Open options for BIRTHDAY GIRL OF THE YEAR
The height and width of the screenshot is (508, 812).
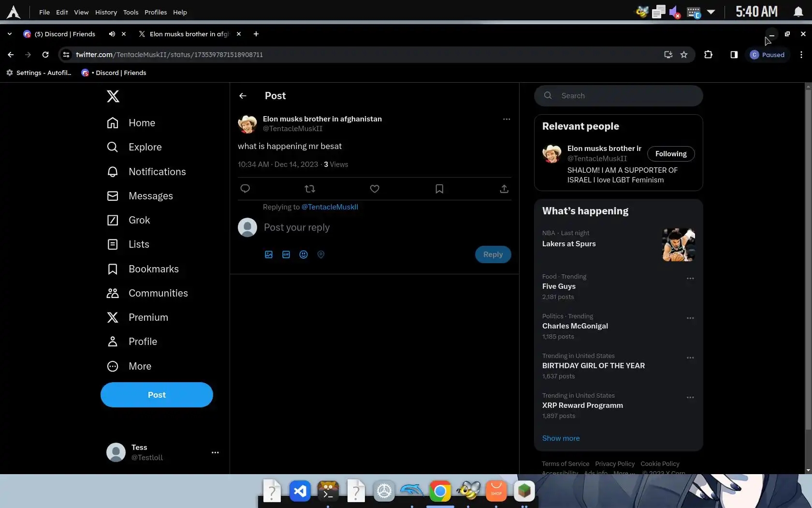click(690, 358)
